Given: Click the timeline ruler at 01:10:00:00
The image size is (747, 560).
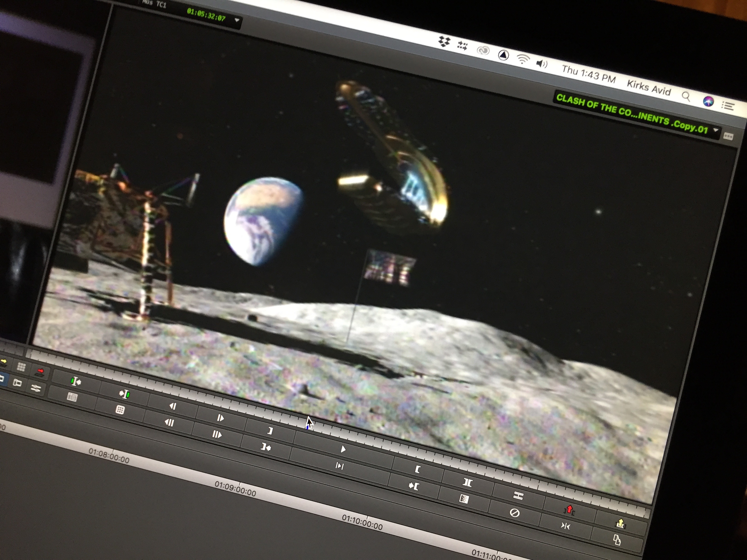Looking at the screenshot, I should 362,522.
